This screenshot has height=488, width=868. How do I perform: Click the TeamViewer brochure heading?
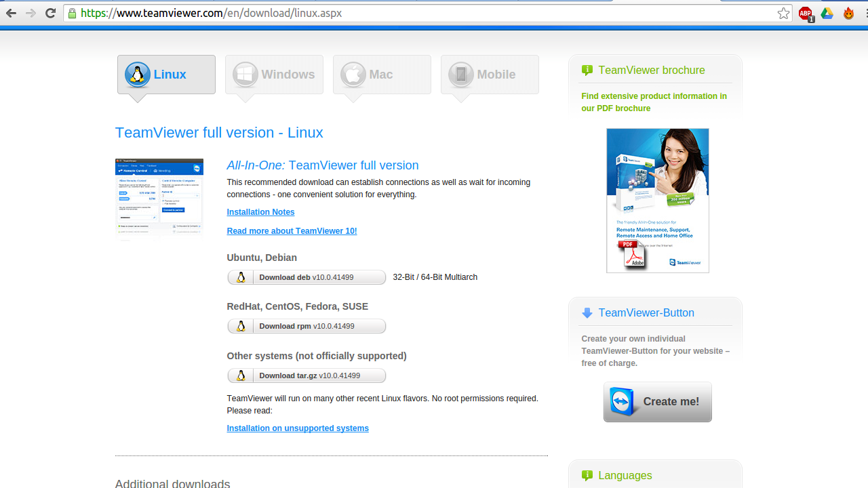[x=652, y=70]
